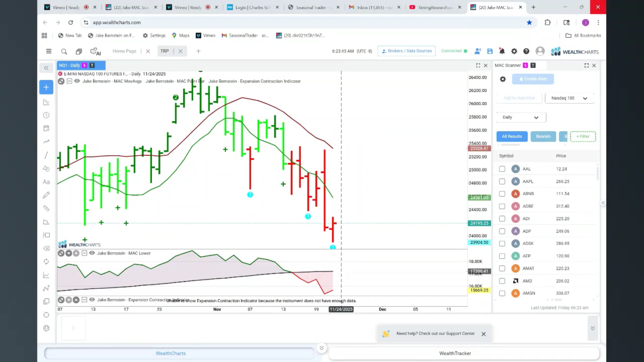Viewport: 644px width, 362px height.
Task: Click the blue plus add-tool button
Action: point(46,87)
